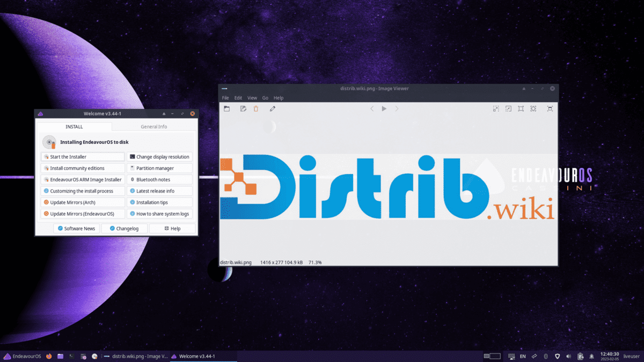This screenshot has height=362, width=644.
Task: Open Bluetooth notes
Action: (160, 180)
